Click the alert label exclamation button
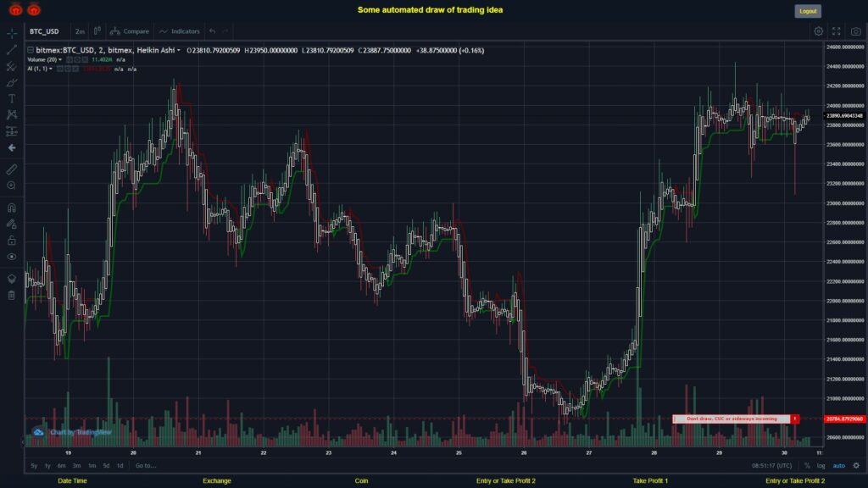The height and width of the screenshot is (488, 868). click(795, 419)
